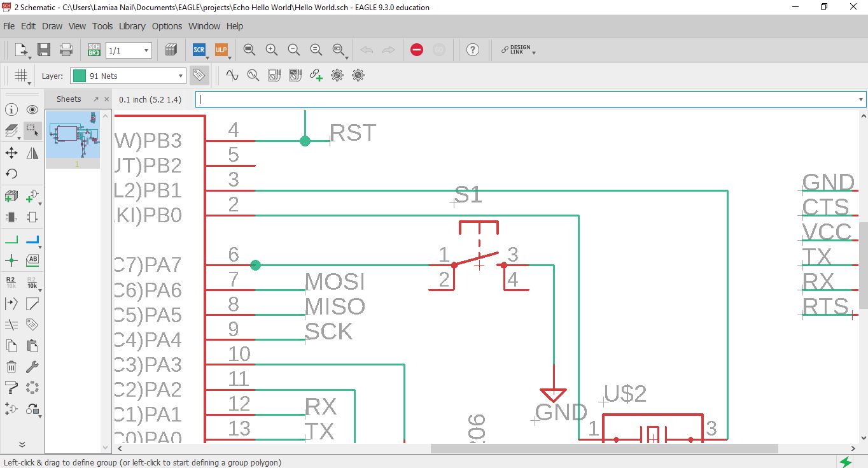
Task: Click the Print icon in toolbar
Action: click(66, 50)
